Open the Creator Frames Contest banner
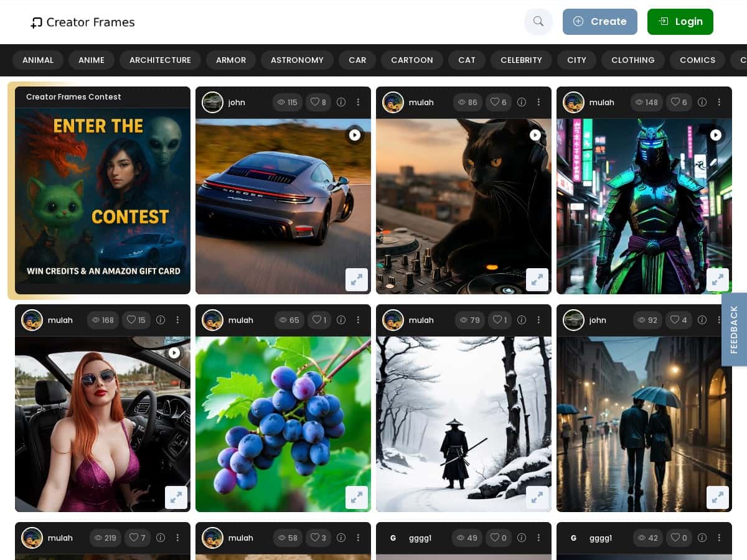This screenshot has width=747, height=560. [x=103, y=191]
